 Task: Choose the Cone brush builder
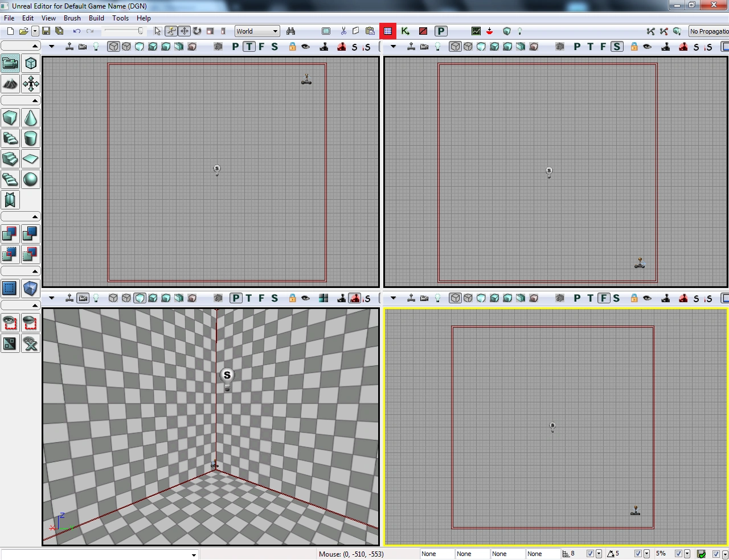(31, 118)
